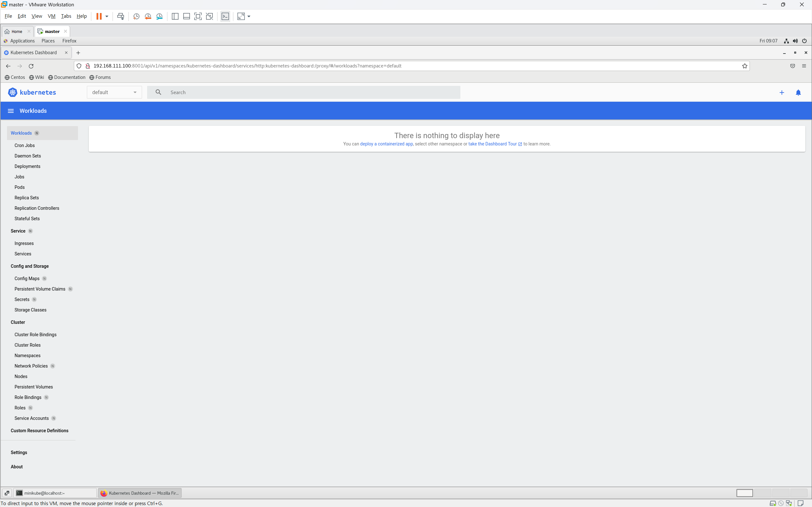Switch to the Home tab
Screen dimensions: 812x507
(x=17, y=31)
